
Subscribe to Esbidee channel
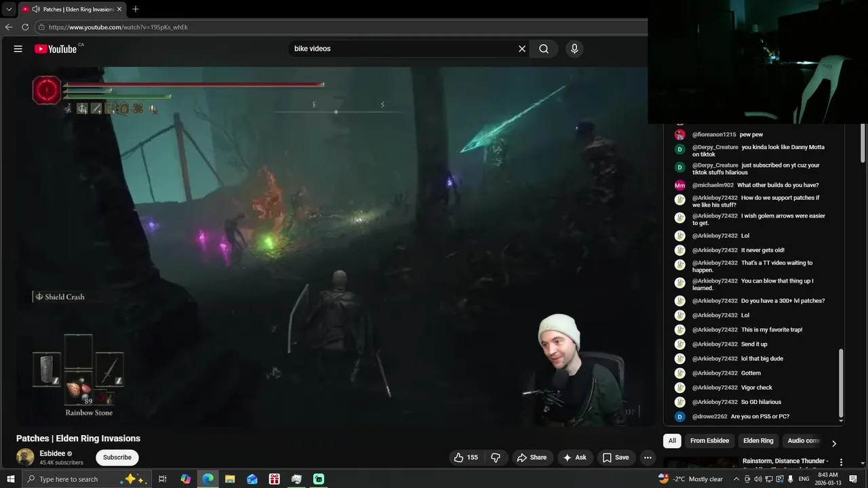click(117, 457)
